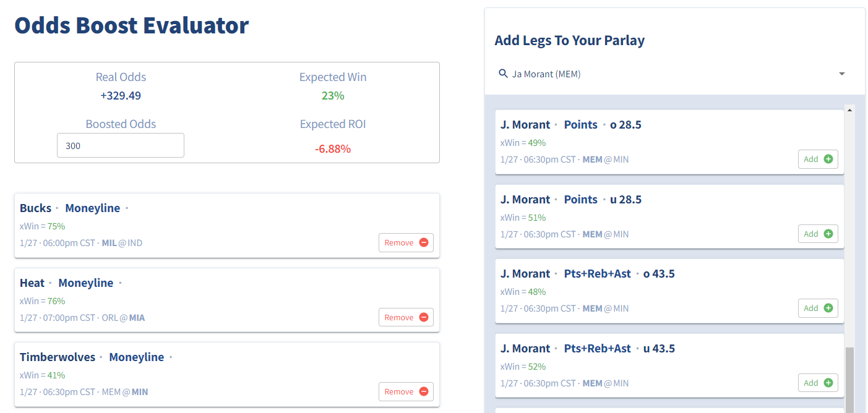Click green plus icon for Morant Points o 28.5
The height and width of the screenshot is (413, 868).
828,159
